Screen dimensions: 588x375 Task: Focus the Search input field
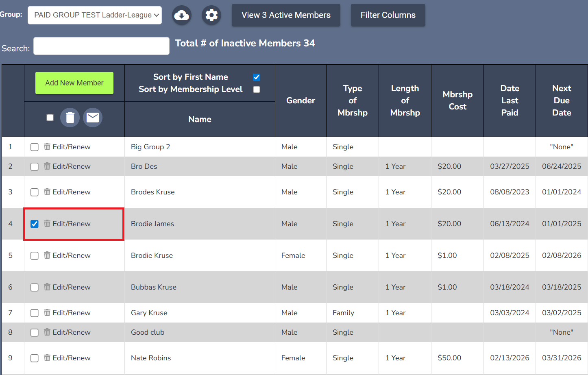pyautogui.click(x=101, y=46)
